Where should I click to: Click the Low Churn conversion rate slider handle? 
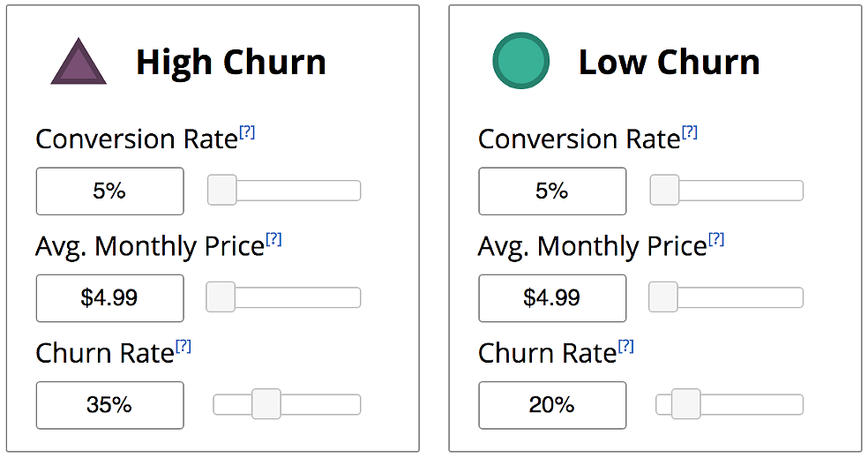click(664, 190)
